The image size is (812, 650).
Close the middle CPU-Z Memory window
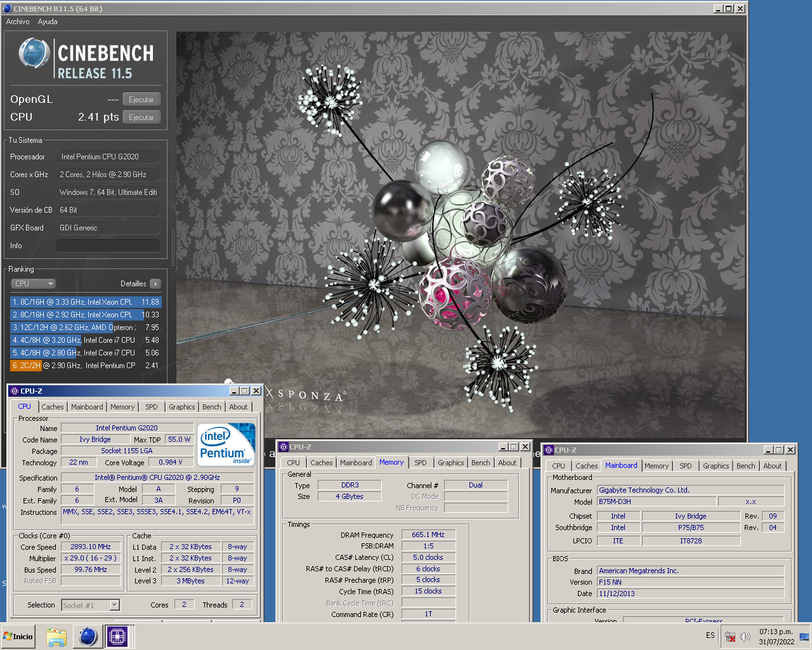[525, 447]
